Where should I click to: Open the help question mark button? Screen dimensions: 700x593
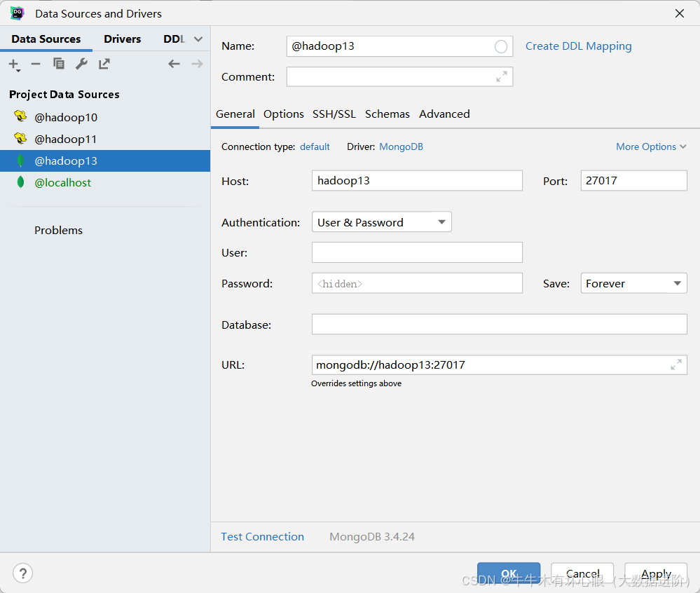pyautogui.click(x=22, y=573)
